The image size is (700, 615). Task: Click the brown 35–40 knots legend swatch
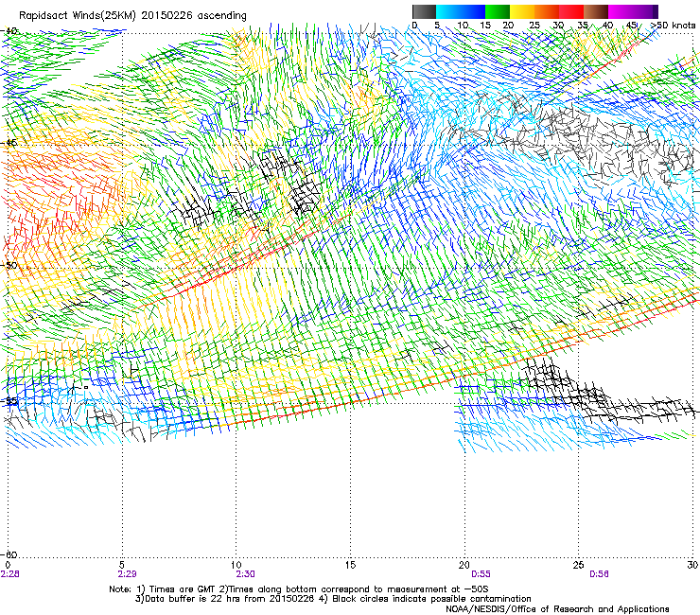[596, 11]
